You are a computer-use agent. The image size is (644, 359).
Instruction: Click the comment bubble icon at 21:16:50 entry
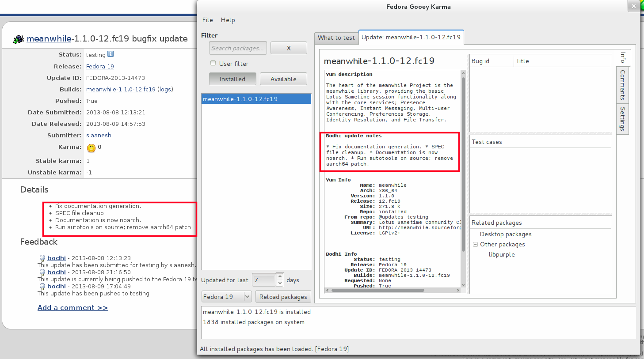pyautogui.click(x=42, y=272)
